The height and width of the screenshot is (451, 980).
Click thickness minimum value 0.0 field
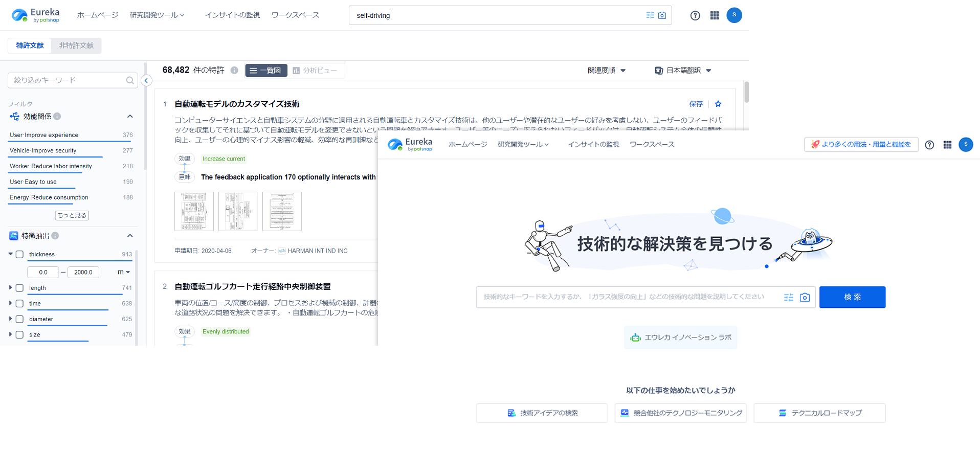click(43, 273)
